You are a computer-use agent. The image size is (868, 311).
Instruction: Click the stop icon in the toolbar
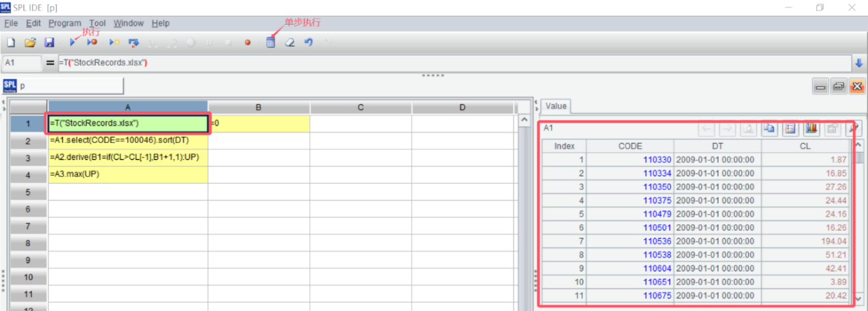[x=229, y=42]
